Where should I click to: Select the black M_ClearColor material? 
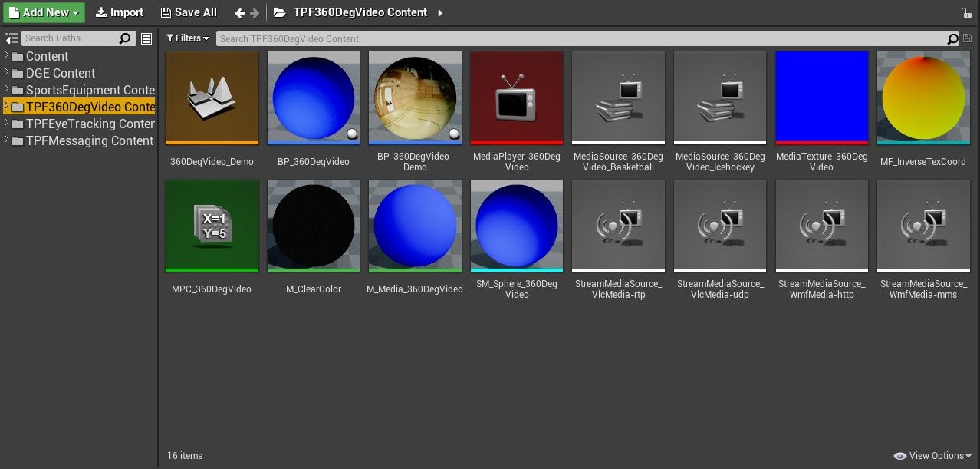click(314, 238)
